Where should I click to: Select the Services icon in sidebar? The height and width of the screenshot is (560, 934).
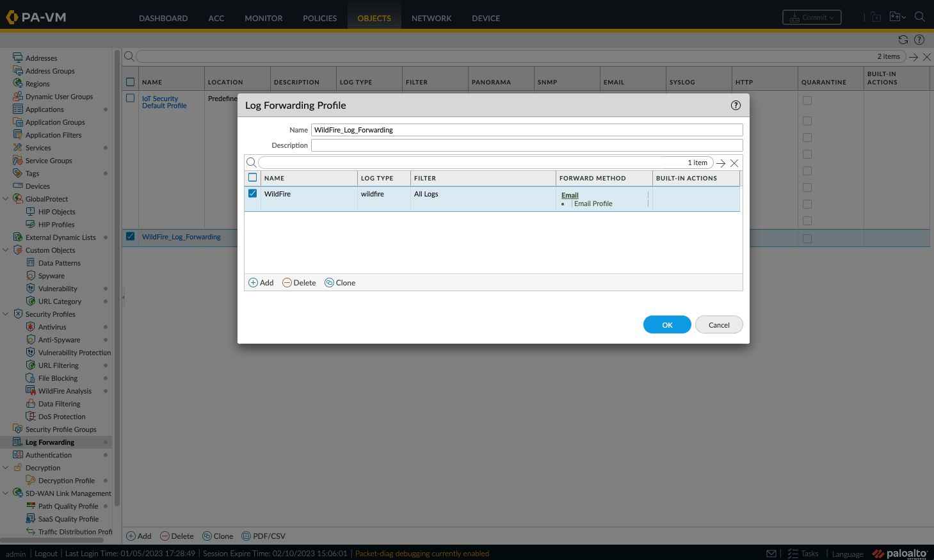pos(18,147)
